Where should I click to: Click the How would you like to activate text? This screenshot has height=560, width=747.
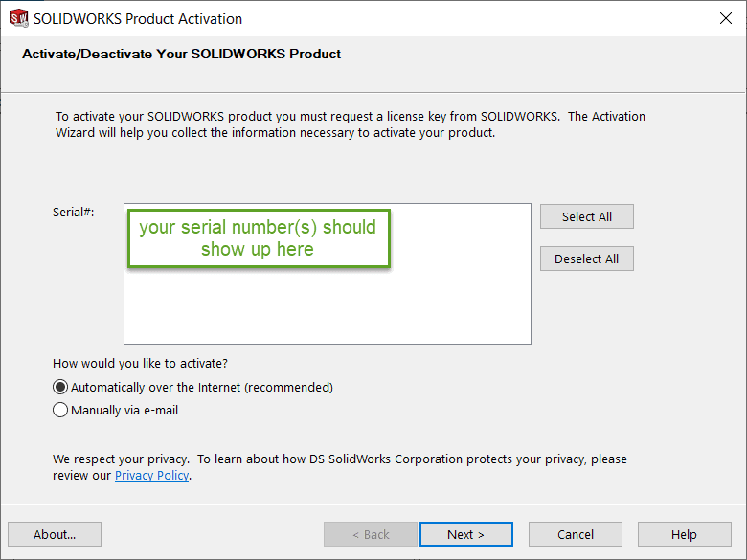140,364
